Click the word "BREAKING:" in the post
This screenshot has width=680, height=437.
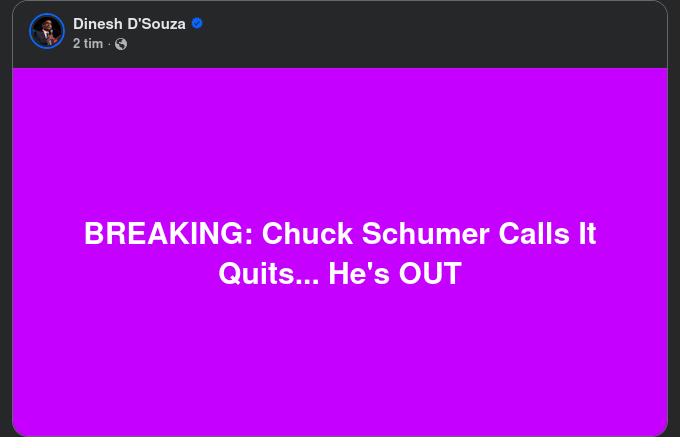point(168,234)
